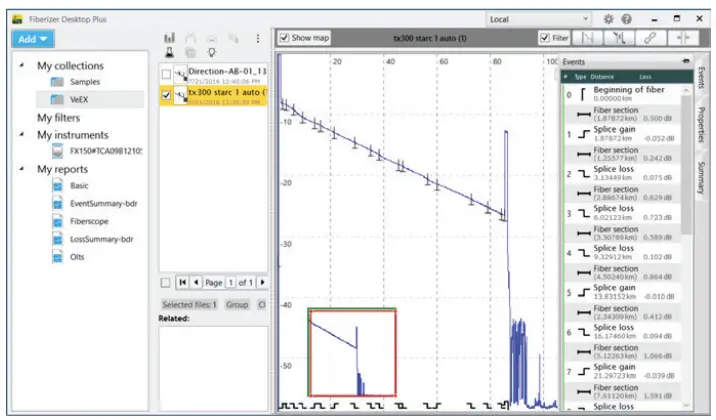
Task: Open the Add dropdown button
Action: pos(33,39)
